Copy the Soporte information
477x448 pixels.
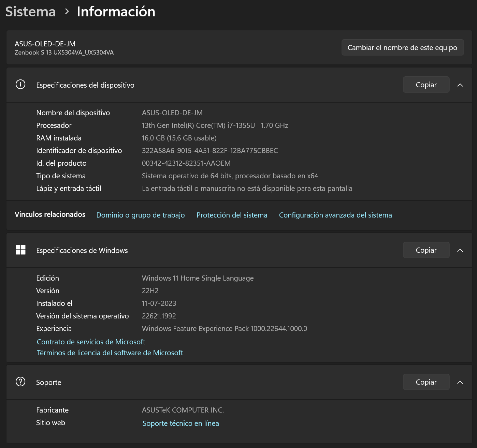426,382
